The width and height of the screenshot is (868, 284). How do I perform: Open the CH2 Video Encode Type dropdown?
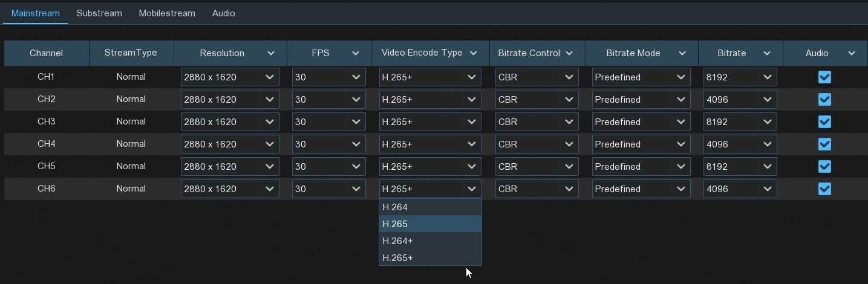click(x=429, y=100)
